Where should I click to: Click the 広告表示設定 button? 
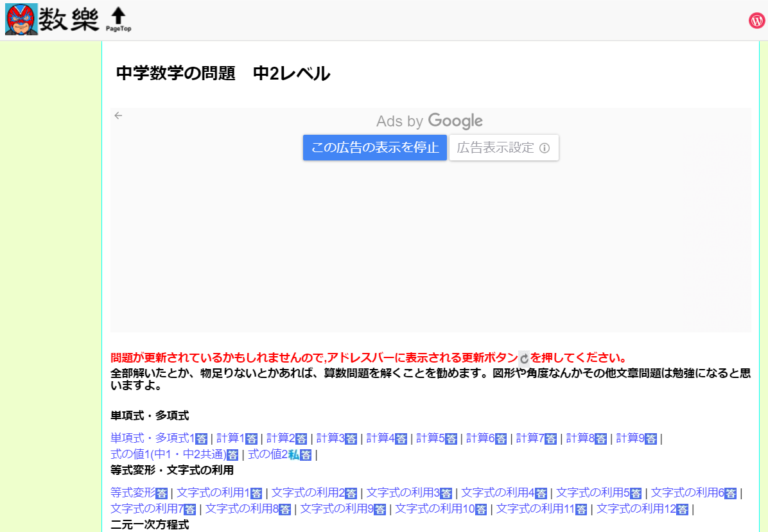(504, 147)
